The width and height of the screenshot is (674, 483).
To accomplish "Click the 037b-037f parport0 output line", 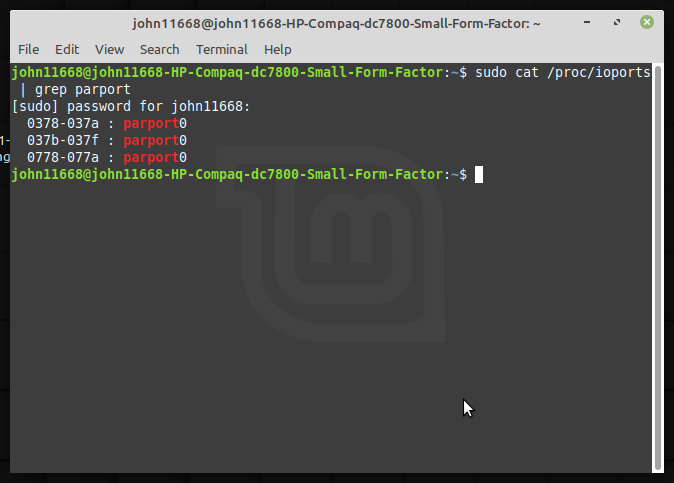I will point(107,141).
